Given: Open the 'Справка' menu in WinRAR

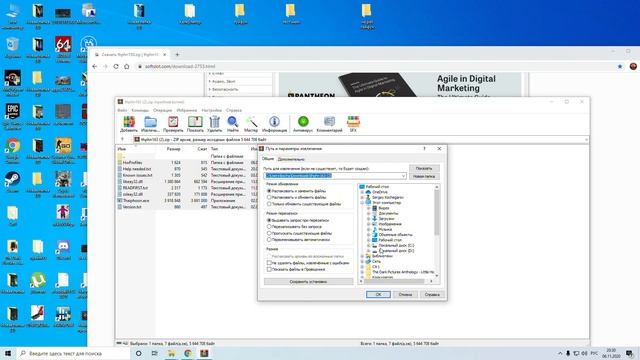Looking at the screenshot, I should (x=234, y=110).
